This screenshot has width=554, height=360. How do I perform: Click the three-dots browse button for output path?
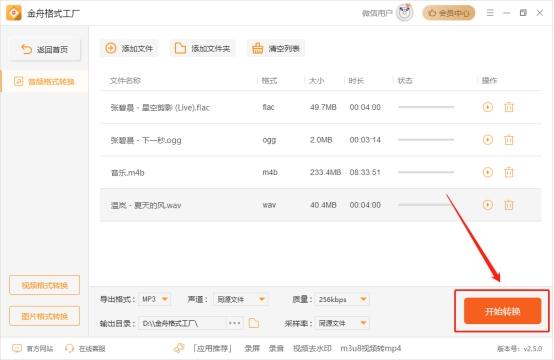(234, 323)
